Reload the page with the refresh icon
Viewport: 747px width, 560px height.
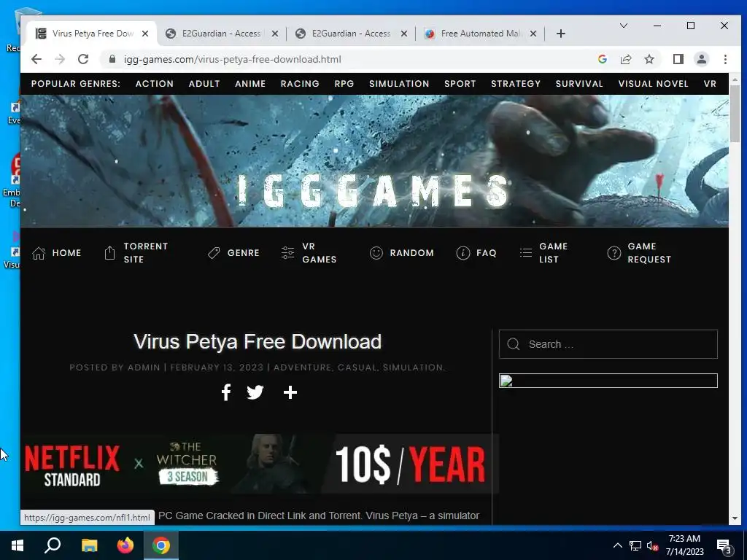(83, 59)
